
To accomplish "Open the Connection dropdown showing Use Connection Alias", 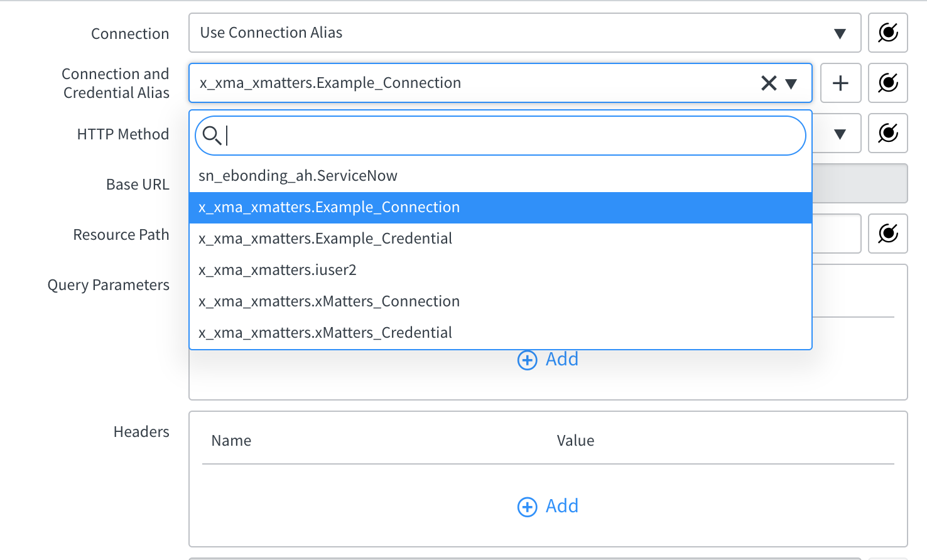I will [x=524, y=33].
